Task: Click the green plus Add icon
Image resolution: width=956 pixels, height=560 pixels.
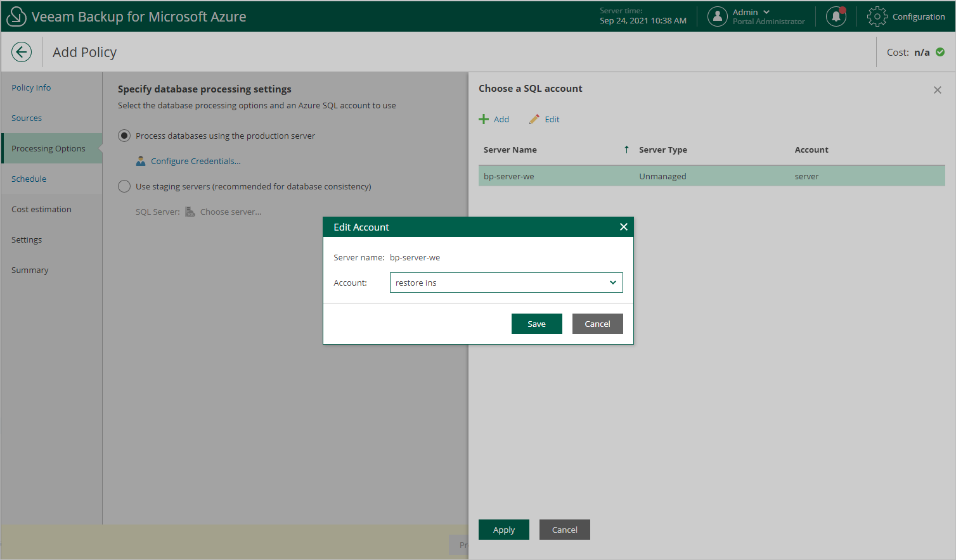Action: (484, 119)
